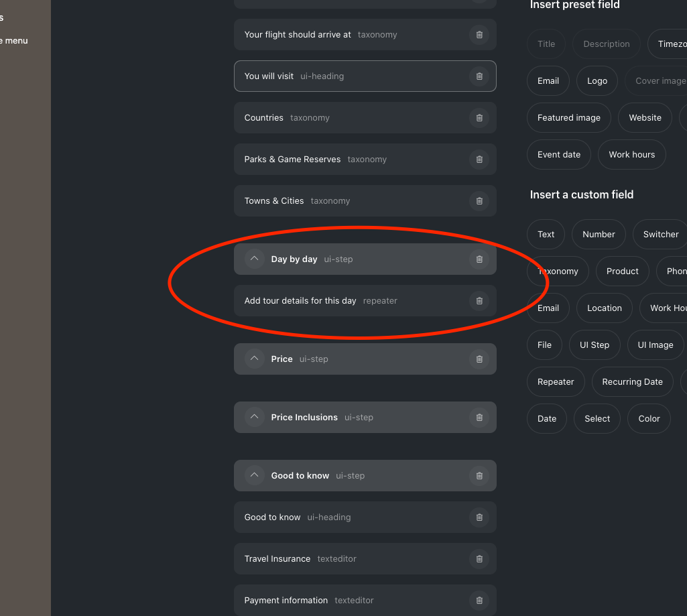The image size is (687, 616).
Task: Delete the 'Day by day' ui-step field
Action: [479, 259]
